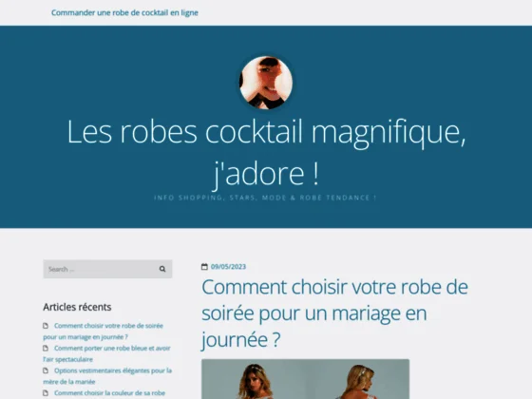Screen dimensions: 532x399
Task: Click the tagline 'INFO SHOPPING, STARS, MODE & ROBE TENDANCE !'
Action: coord(265,198)
